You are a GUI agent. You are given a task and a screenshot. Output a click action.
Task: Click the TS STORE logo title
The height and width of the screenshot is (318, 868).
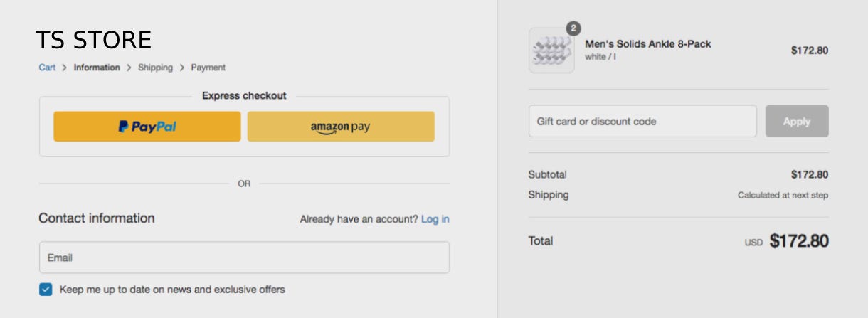[93, 40]
